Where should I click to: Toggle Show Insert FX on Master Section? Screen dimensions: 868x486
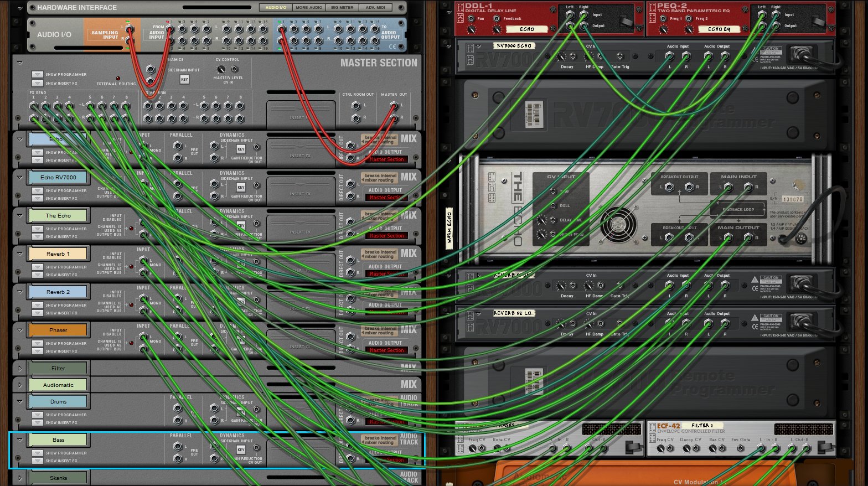click(37, 83)
